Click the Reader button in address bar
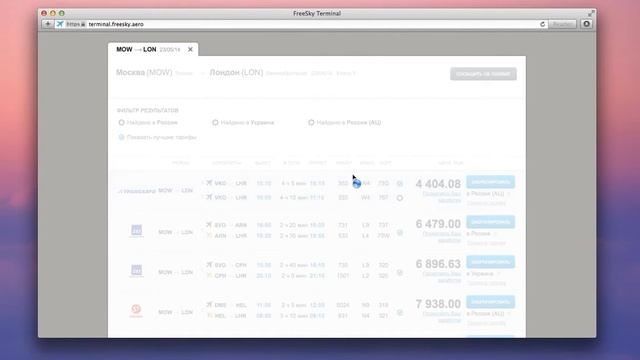The height and width of the screenshot is (360, 640). coord(562,24)
